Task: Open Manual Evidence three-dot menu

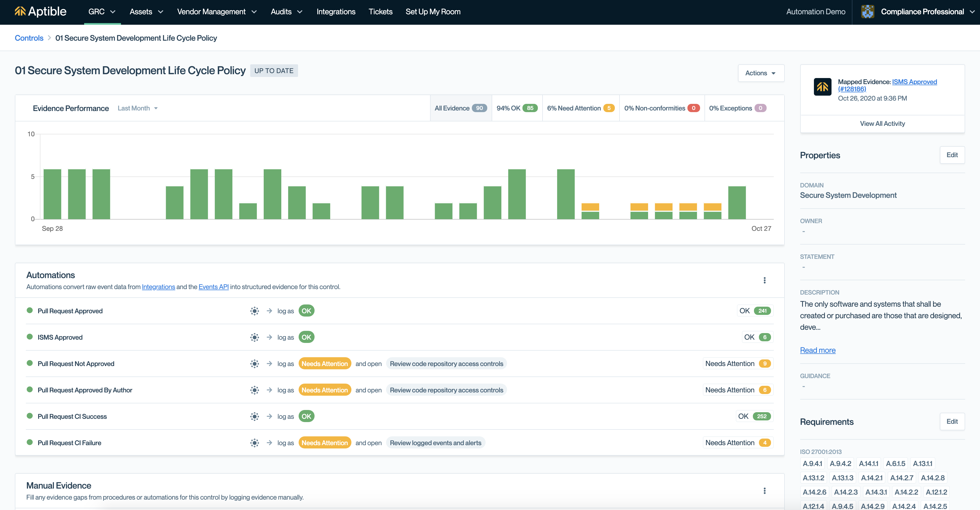Action: tap(764, 490)
